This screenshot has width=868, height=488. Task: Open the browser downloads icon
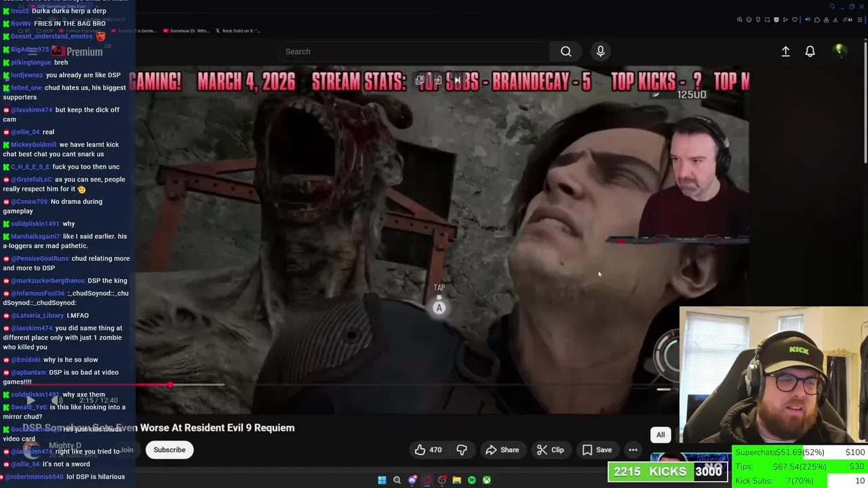click(x=835, y=20)
